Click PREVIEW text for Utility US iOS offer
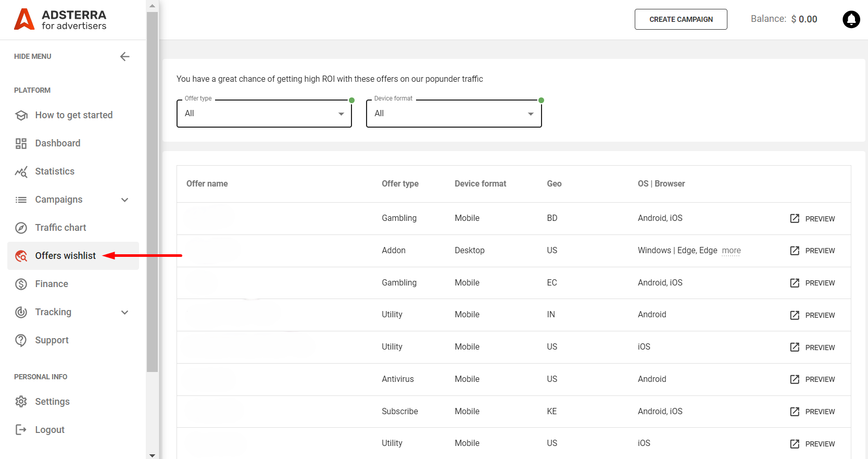The width and height of the screenshot is (868, 459). point(820,348)
